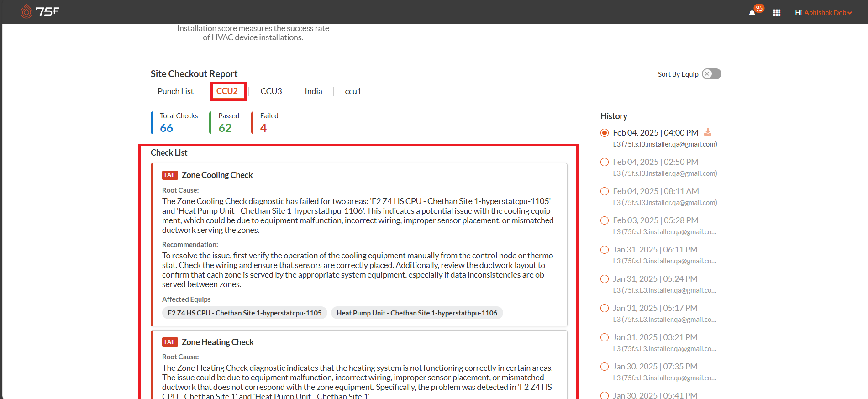
Task: Select history entry Feb 04, 2025 04:00 PM
Action: (x=605, y=133)
